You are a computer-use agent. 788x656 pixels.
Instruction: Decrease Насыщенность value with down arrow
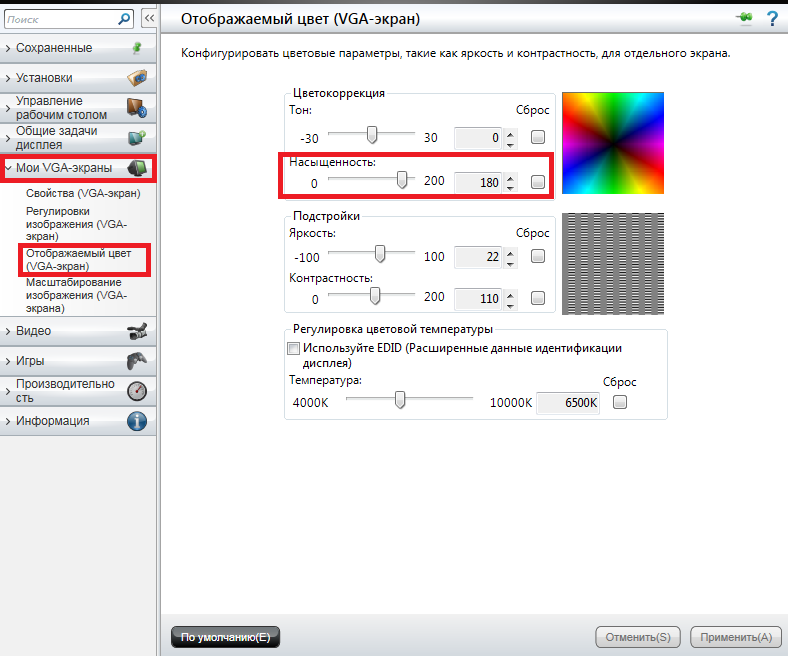tap(511, 189)
